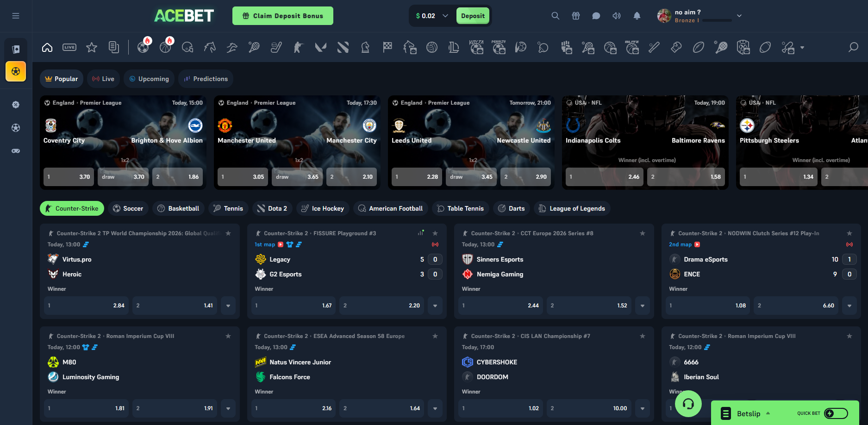The image size is (868, 425).
Task: Open the site search in header
Action: tap(556, 16)
